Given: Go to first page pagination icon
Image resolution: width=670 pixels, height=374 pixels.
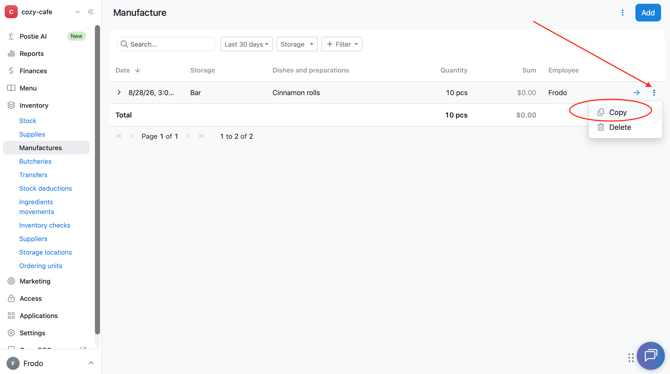Looking at the screenshot, I should (119, 136).
